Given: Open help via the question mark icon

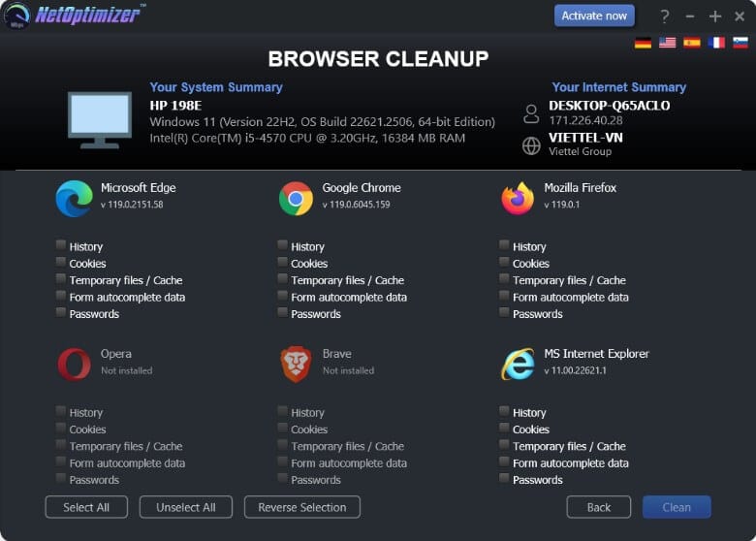Looking at the screenshot, I should pyautogui.click(x=665, y=16).
